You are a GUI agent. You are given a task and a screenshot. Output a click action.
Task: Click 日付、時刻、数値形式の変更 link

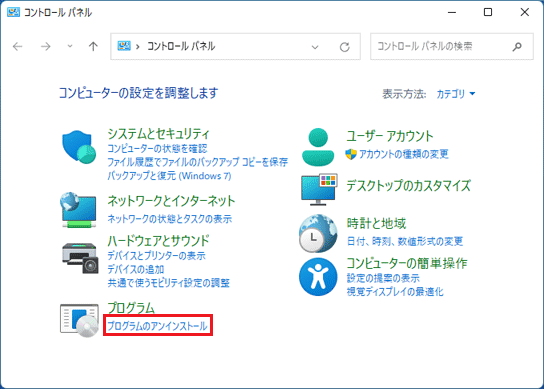point(405,241)
